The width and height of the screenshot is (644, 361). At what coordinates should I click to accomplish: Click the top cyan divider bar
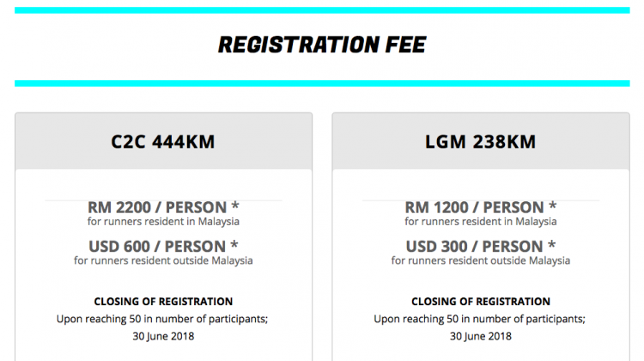click(x=322, y=10)
